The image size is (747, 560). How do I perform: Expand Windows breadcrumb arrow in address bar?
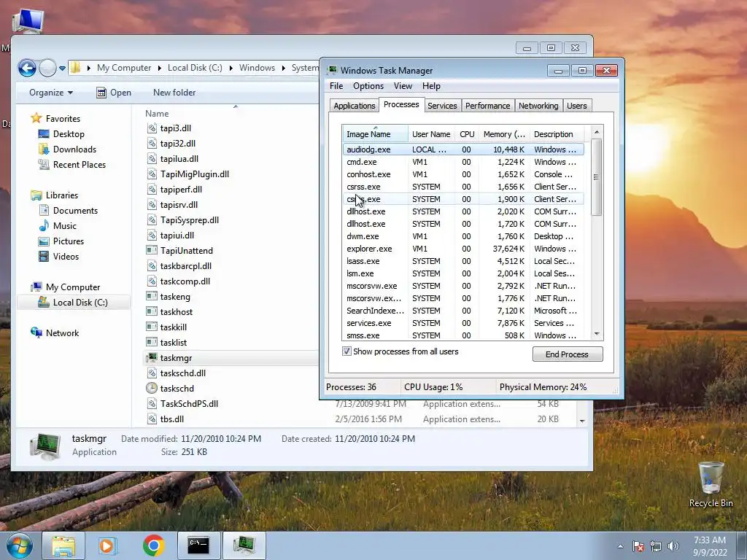(283, 68)
